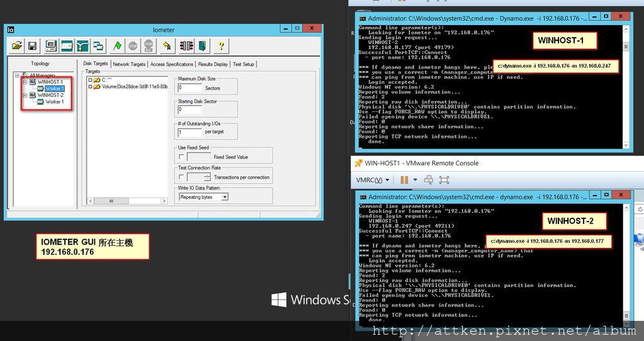
Task: Open the Test Setup tab
Action: (x=243, y=64)
